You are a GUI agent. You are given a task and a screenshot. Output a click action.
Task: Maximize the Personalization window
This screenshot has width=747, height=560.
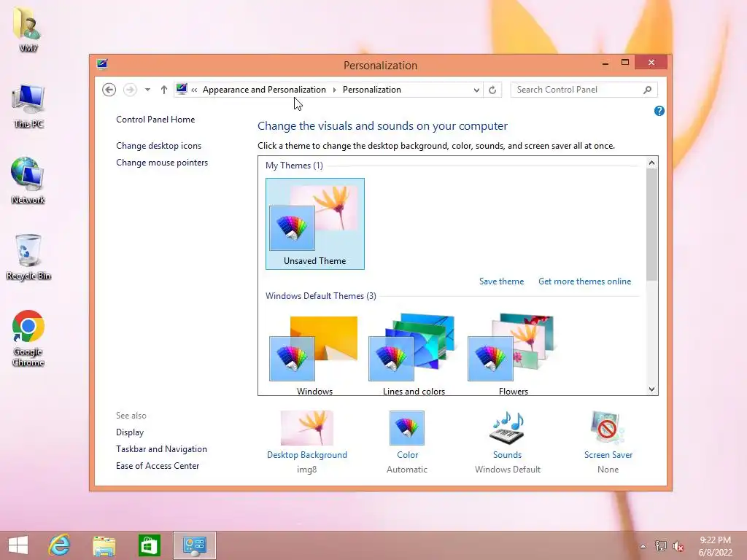point(625,63)
